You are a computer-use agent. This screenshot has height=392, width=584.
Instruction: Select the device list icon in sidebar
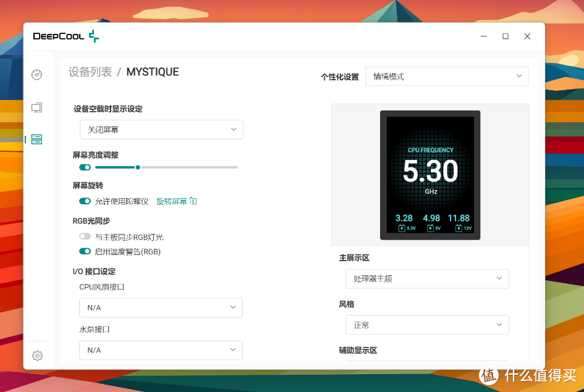point(36,140)
